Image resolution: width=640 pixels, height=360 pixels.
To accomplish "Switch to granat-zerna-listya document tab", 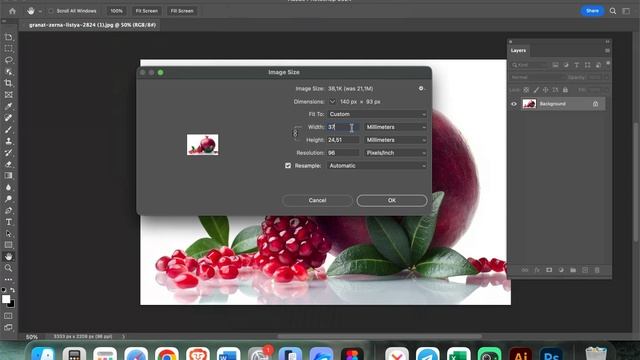I will point(92,25).
